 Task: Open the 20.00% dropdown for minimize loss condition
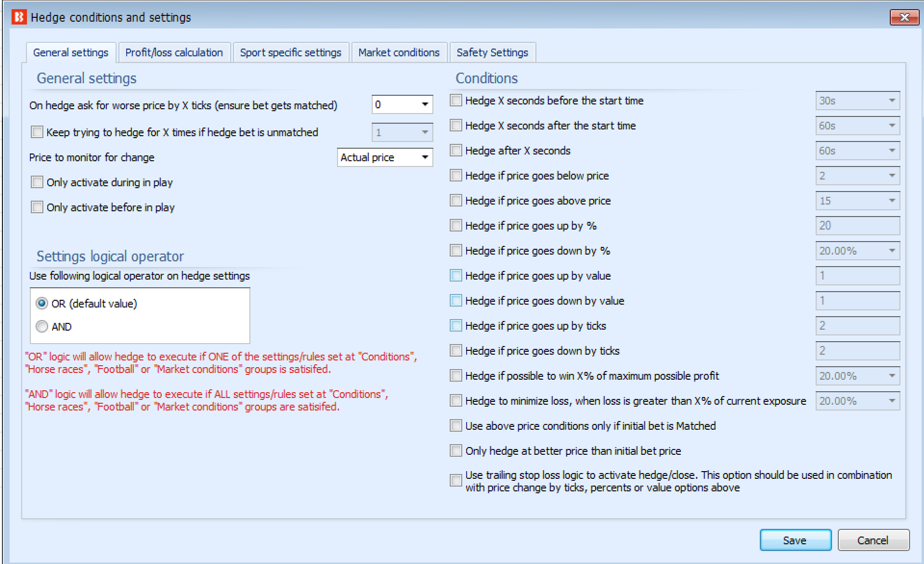pyautogui.click(x=893, y=400)
